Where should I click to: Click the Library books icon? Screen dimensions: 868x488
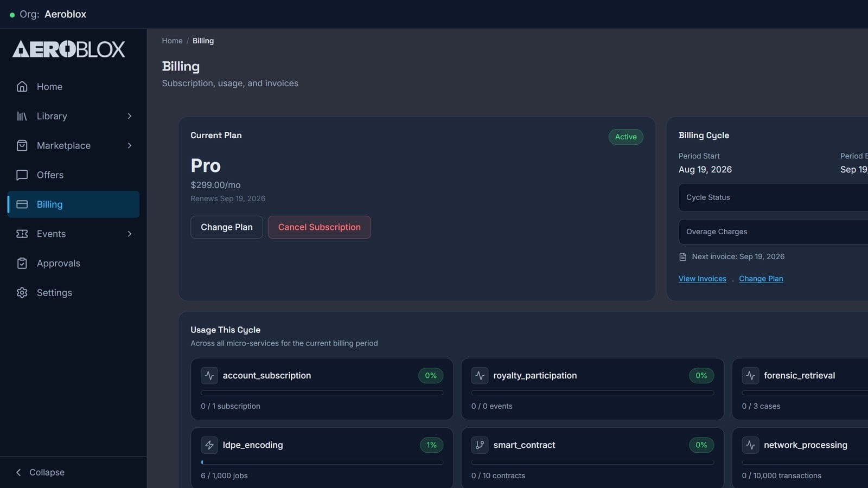22,116
